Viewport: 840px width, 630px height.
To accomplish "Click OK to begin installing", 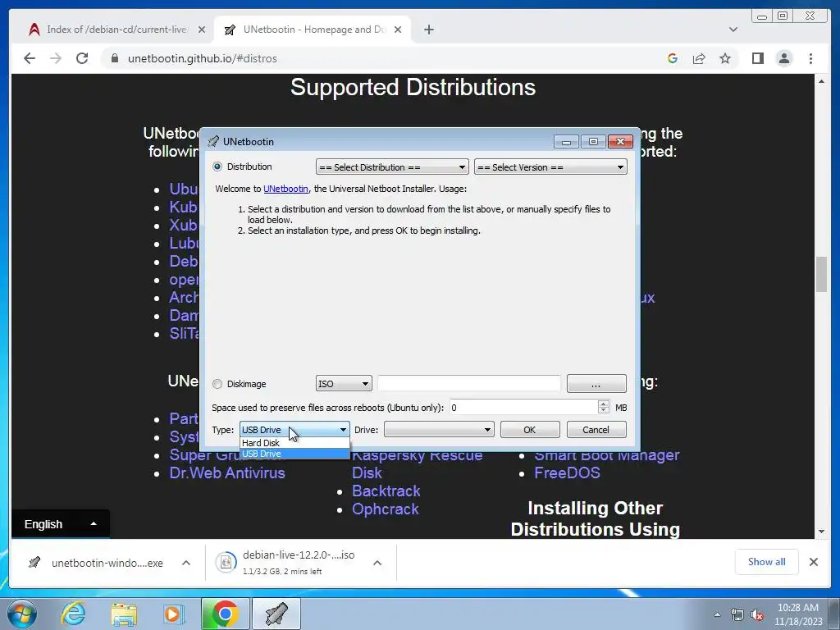I will [530, 430].
